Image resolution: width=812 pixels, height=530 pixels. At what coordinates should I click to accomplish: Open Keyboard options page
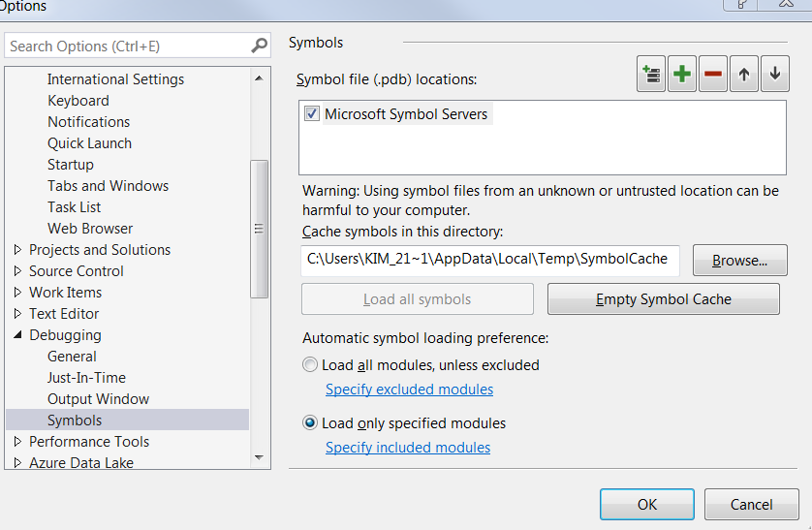pyautogui.click(x=78, y=101)
